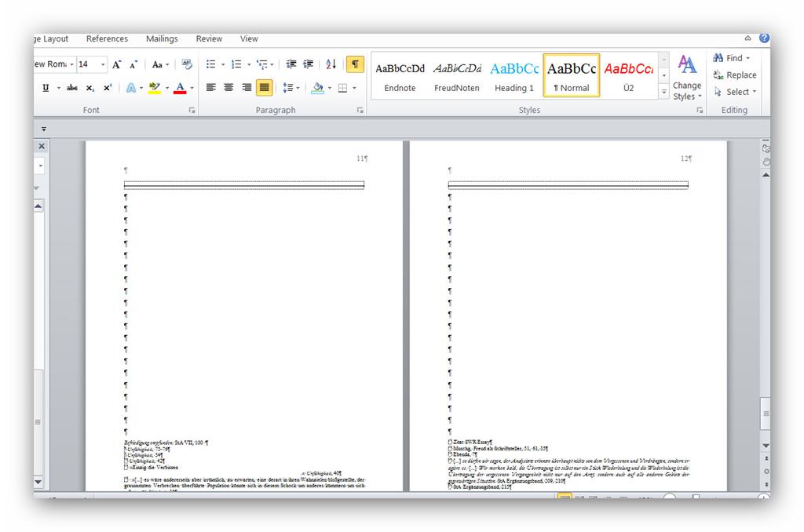Apply the Heading 1 style

pyautogui.click(x=514, y=77)
